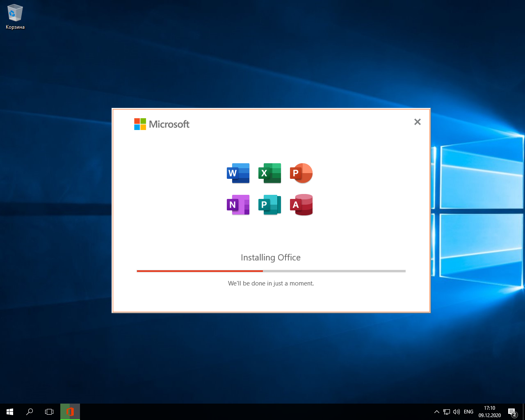Click the Excel icon in installer

270,173
